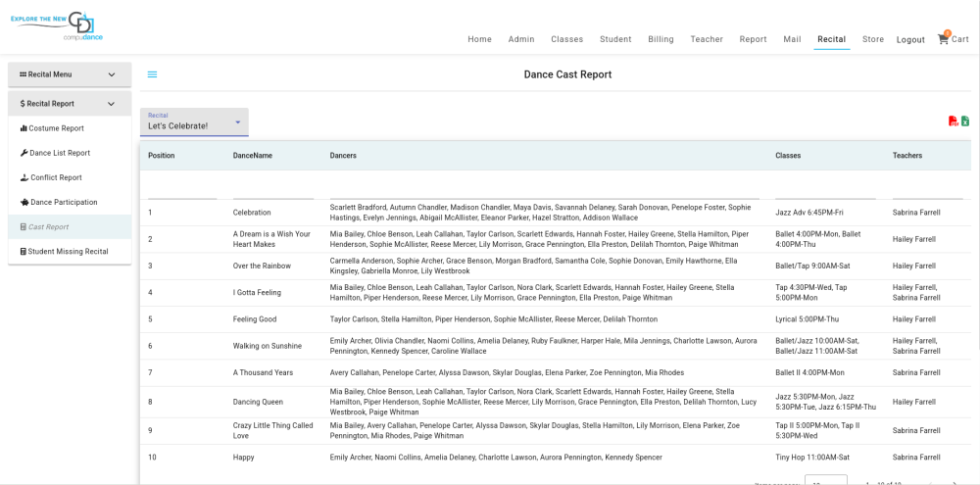
Task: Click 'Crazy Little Thing Called Love' cell
Action: pos(273,431)
